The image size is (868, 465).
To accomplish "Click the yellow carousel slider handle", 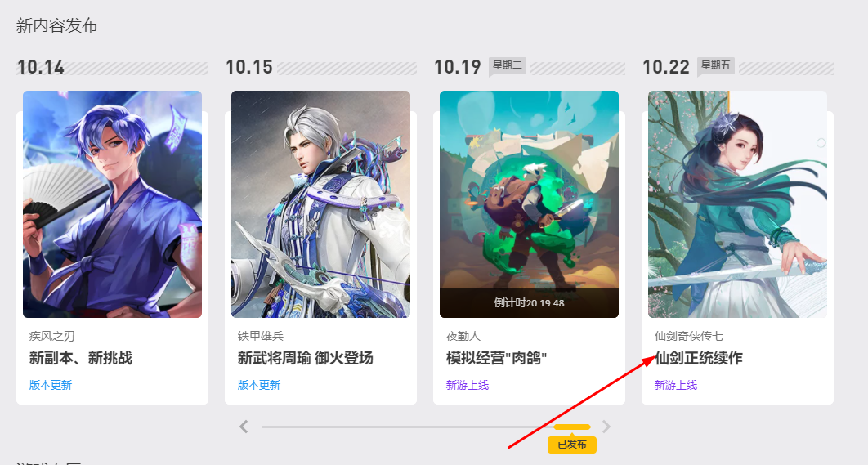I will pyautogui.click(x=572, y=427).
